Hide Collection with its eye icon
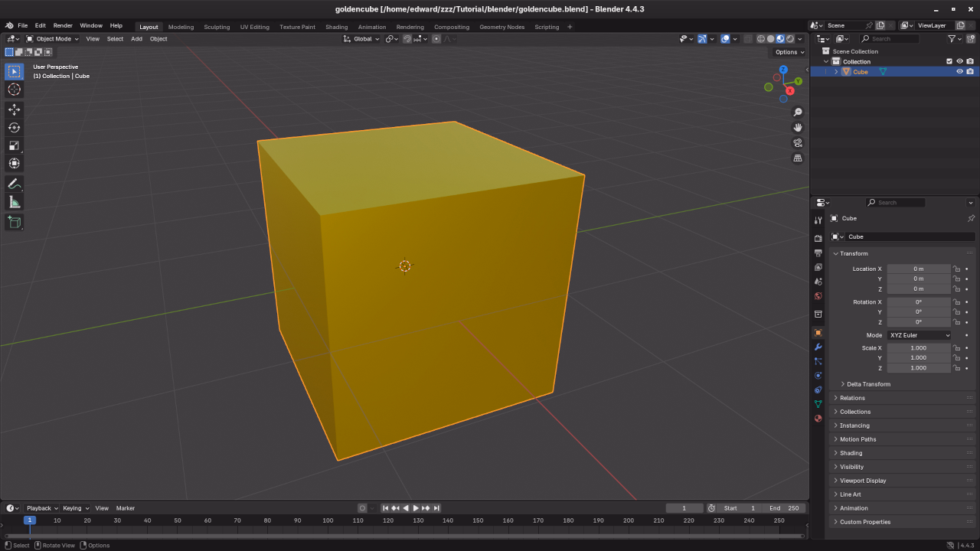The width and height of the screenshot is (980, 551). tap(959, 61)
